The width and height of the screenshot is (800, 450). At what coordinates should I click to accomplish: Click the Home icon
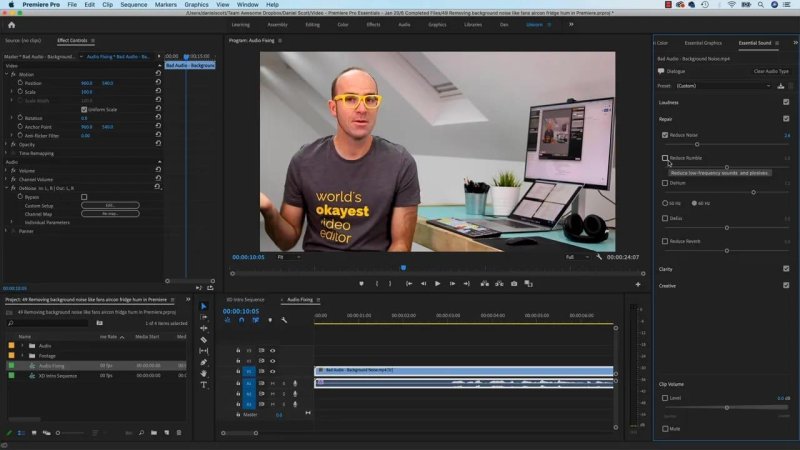11,25
